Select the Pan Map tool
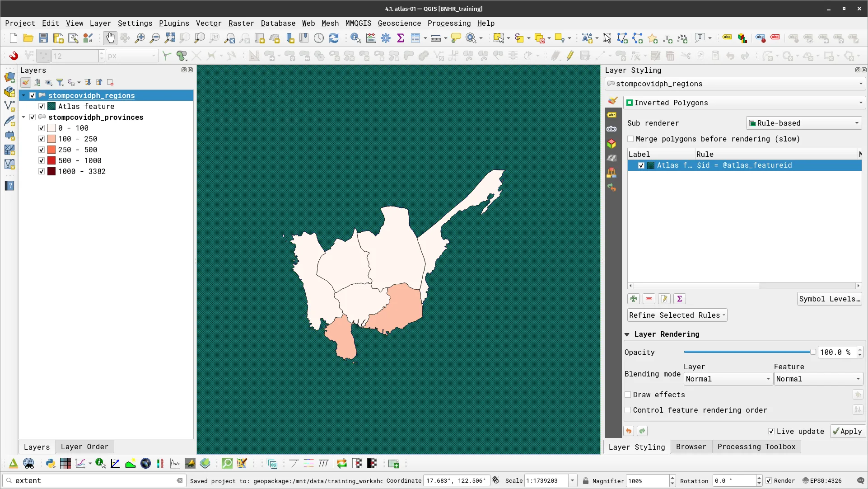The width and height of the screenshot is (868, 489). 110,38
